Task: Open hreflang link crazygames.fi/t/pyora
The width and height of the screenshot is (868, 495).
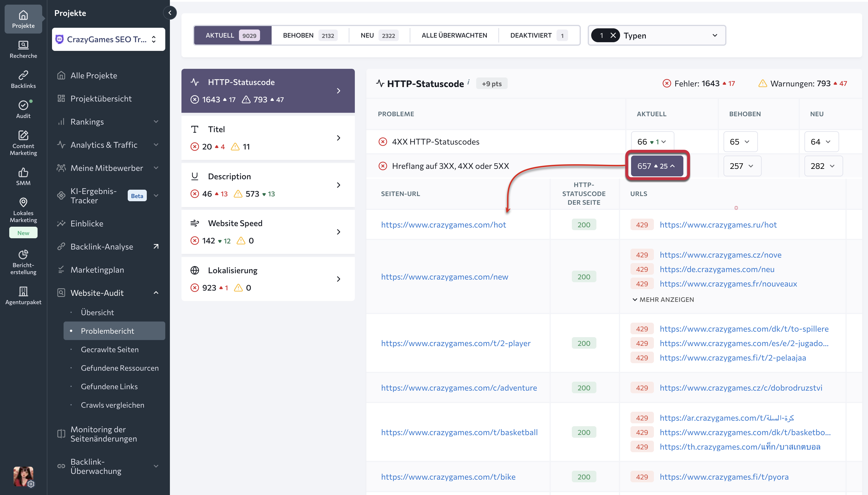Action: point(724,477)
